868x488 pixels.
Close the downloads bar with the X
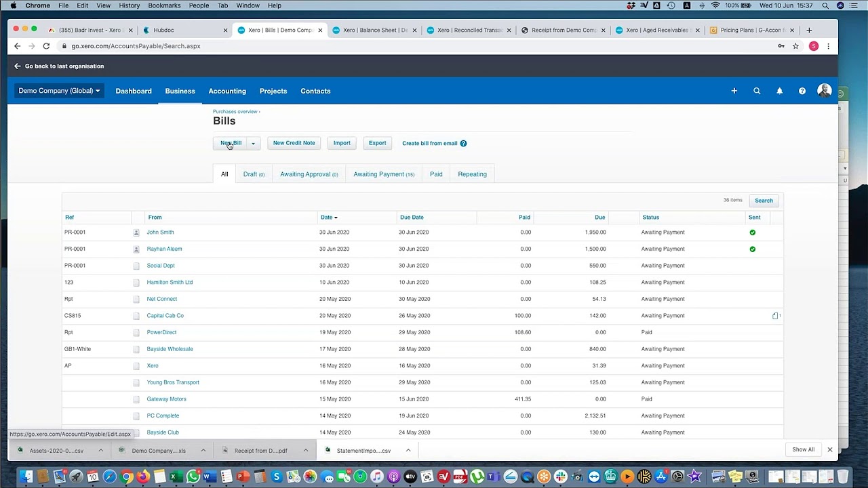829,449
